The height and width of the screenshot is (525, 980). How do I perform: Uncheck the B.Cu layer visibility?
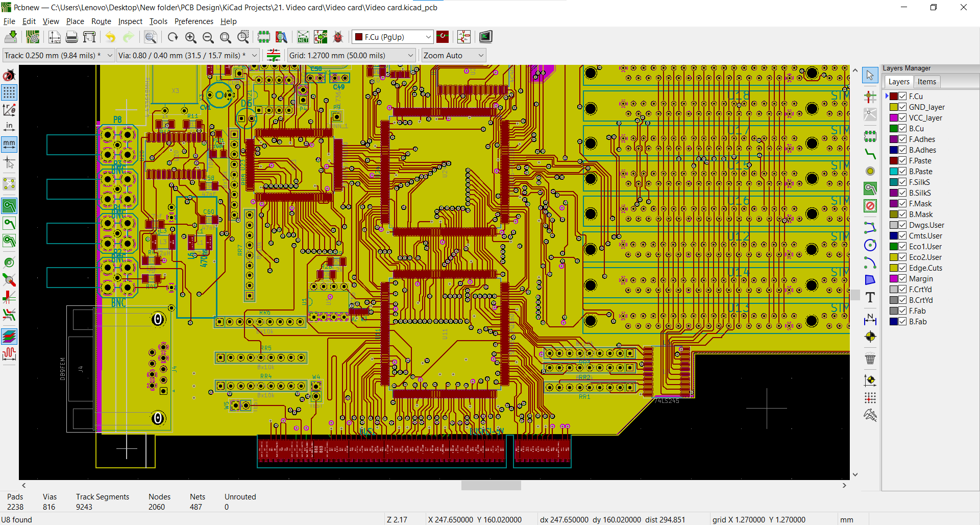pos(902,129)
